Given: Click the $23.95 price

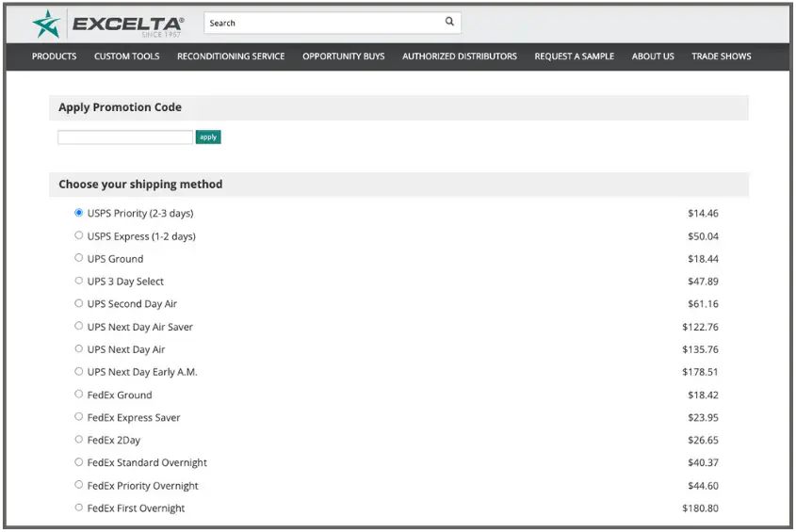Looking at the screenshot, I should click(703, 417).
